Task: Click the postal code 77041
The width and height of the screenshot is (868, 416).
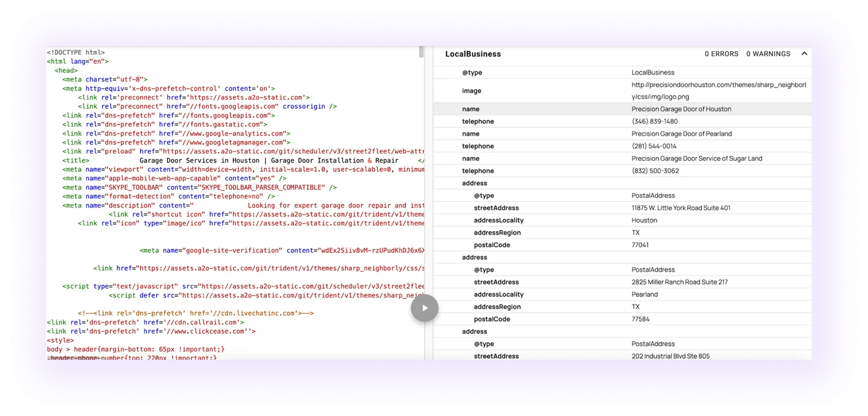Action: [x=640, y=245]
